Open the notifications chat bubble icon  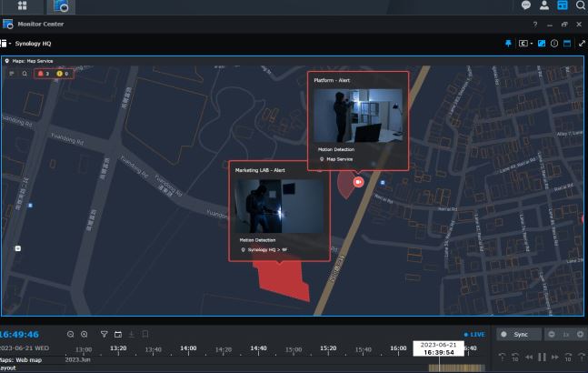point(526,5)
